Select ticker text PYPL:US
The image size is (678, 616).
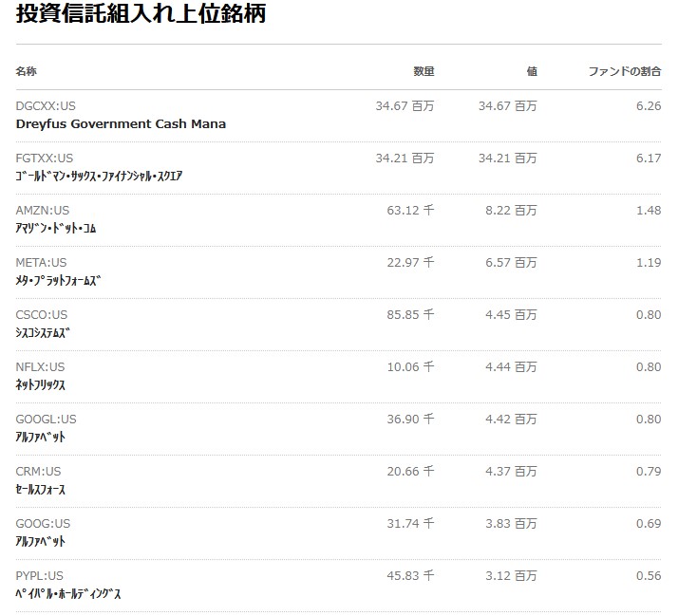(x=39, y=576)
